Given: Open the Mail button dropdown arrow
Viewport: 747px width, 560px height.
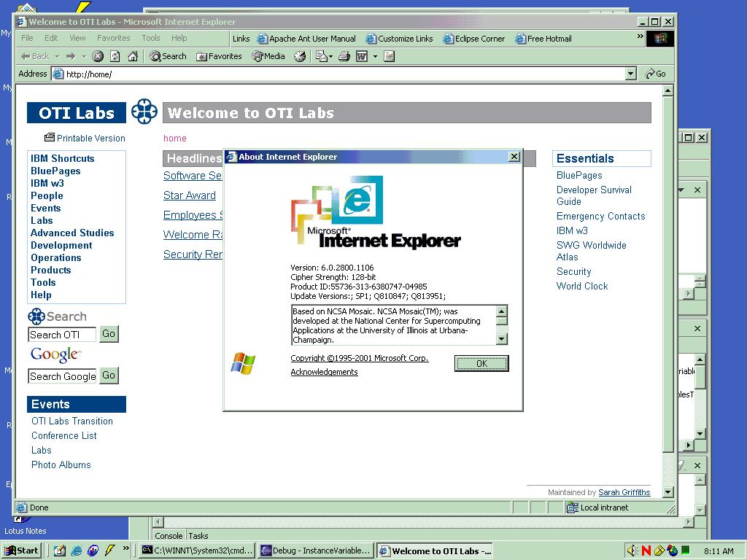Looking at the screenshot, I should (x=330, y=56).
